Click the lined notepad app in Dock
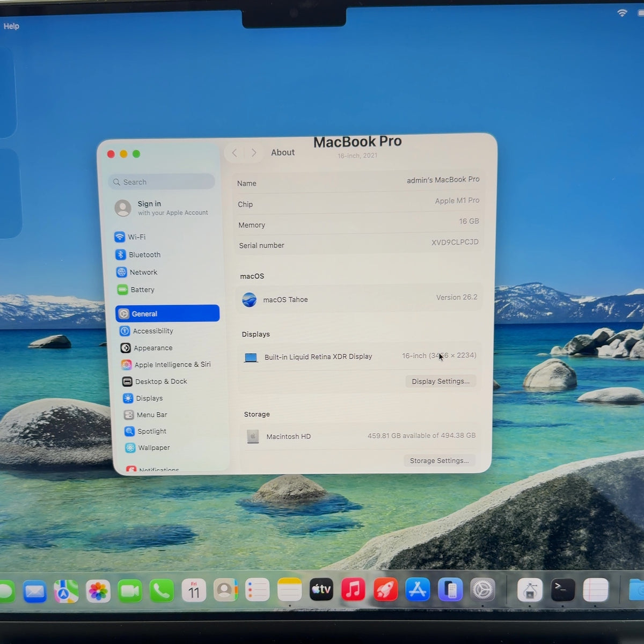 [x=595, y=590]
